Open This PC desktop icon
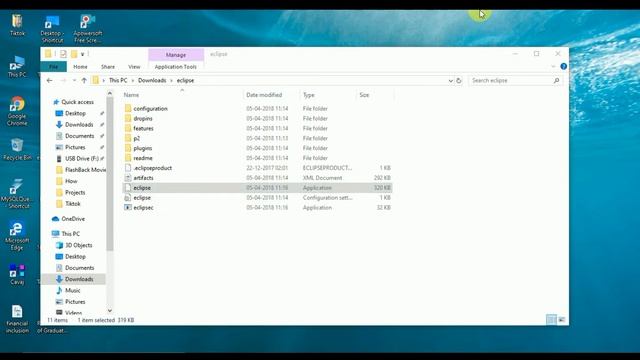Screen dimensions: 640x360 pos(17,67)
